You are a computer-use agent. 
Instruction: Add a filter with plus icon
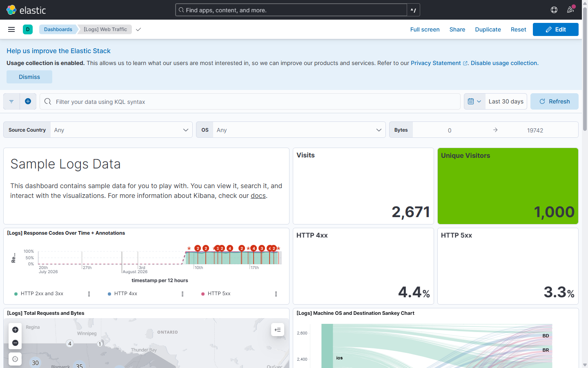coord(28,101)
